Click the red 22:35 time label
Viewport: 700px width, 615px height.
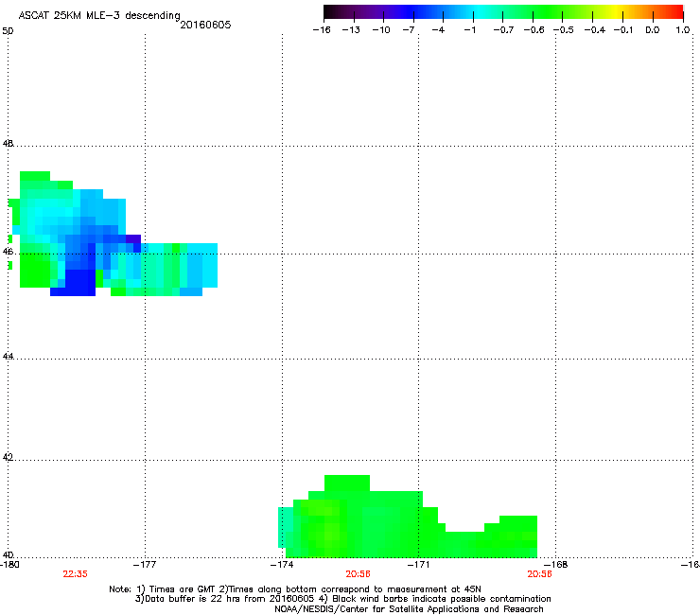point(75,574)
